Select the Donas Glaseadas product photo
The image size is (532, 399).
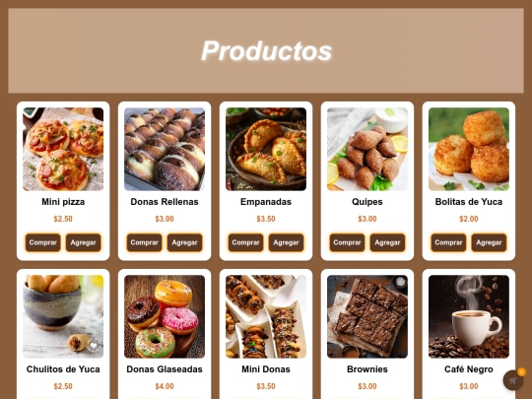(165, 316)
